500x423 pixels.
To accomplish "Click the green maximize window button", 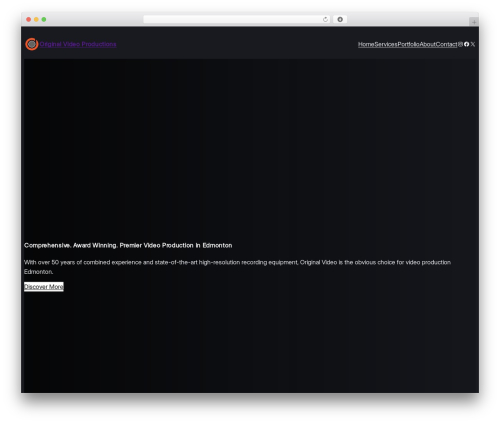I will [x=44, y=19].
